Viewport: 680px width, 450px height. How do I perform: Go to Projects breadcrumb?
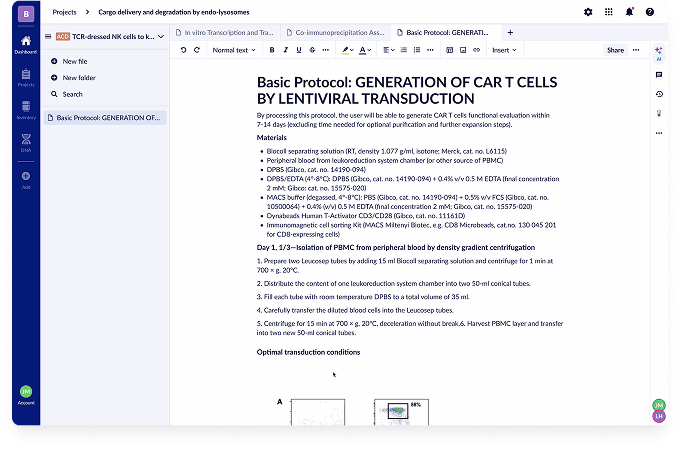[x=64, y=12]
